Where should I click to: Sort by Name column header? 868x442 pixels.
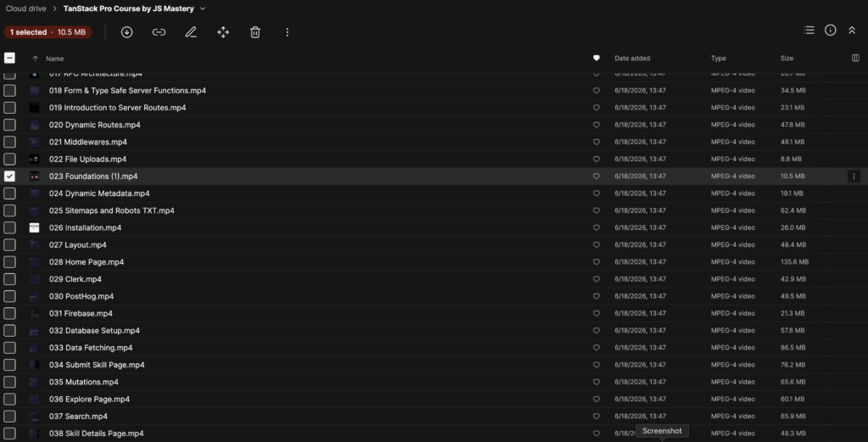55,59
